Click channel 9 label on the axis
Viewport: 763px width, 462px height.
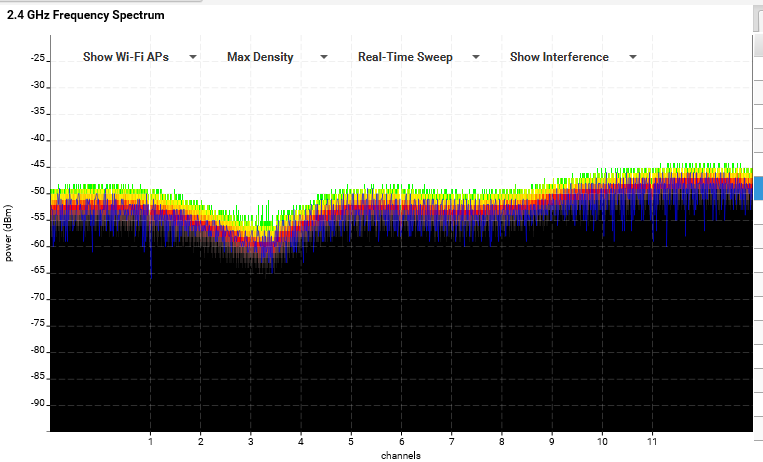tap(552, 442)
